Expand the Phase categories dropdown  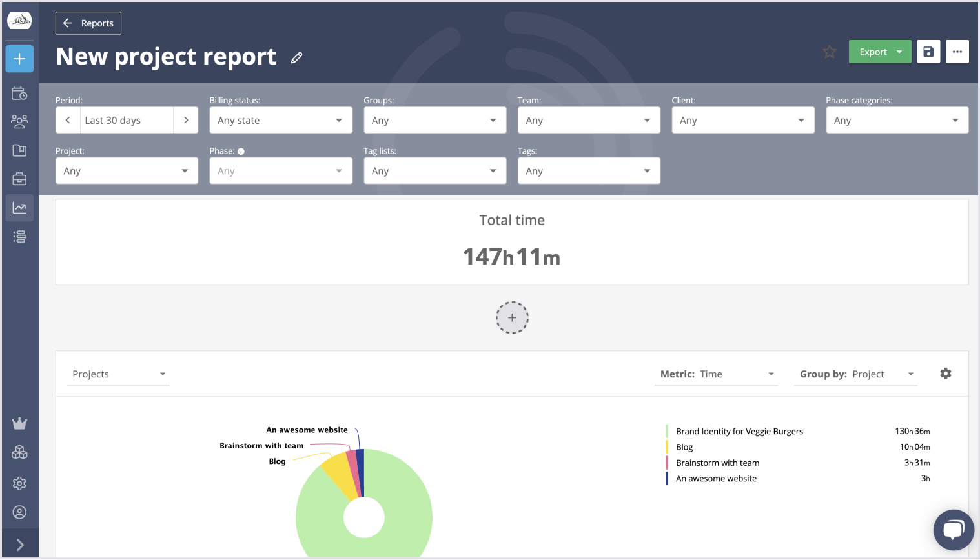pos(897,120)
